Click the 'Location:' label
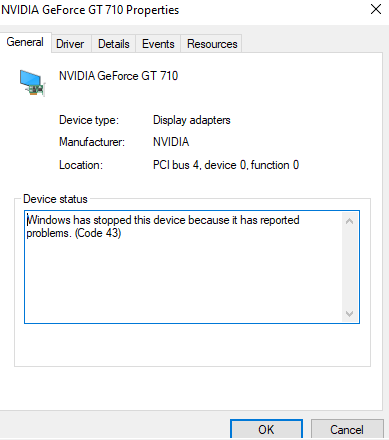Viewport: 389px width, 440px height. 81,165
